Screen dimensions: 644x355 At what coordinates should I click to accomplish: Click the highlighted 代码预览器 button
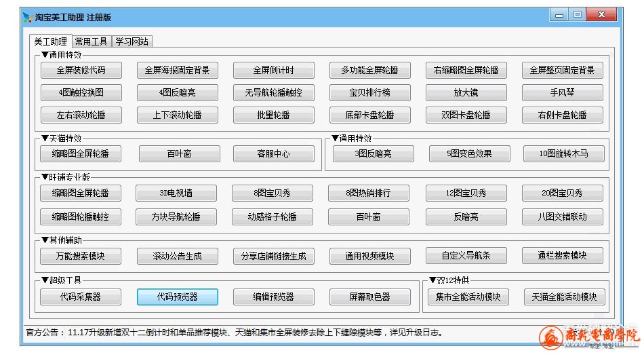pyautogui.click(x=178, y=297)
